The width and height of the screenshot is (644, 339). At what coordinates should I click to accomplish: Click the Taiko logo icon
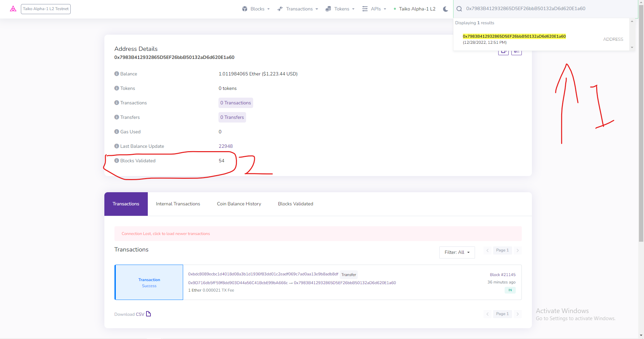13,9
